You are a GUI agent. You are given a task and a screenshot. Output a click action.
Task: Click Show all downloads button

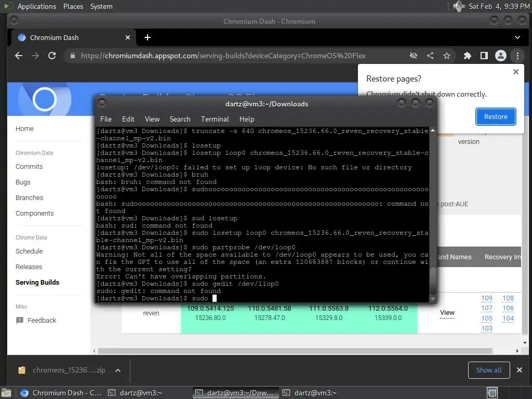(x=488, y=370)
